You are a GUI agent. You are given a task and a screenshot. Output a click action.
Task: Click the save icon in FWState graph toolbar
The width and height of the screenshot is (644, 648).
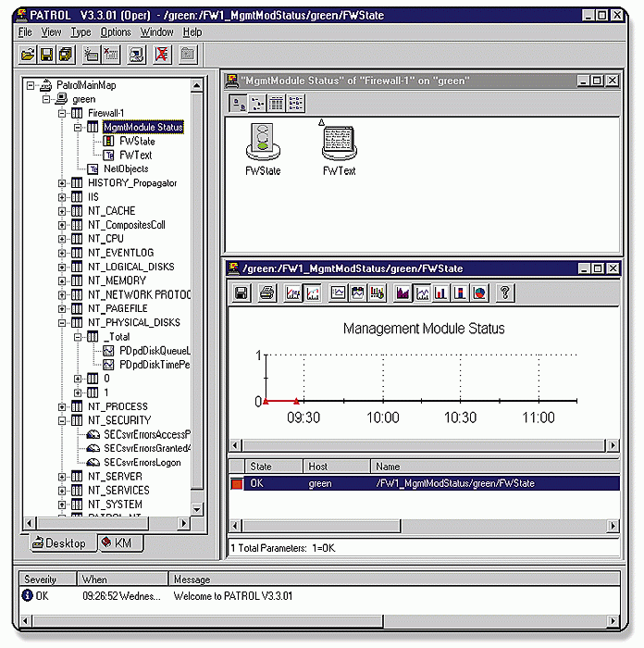241,293
